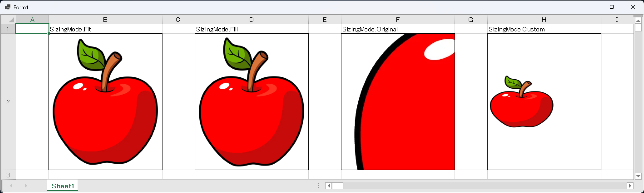Click the vertical scrollbar thumb

point(638,28)
